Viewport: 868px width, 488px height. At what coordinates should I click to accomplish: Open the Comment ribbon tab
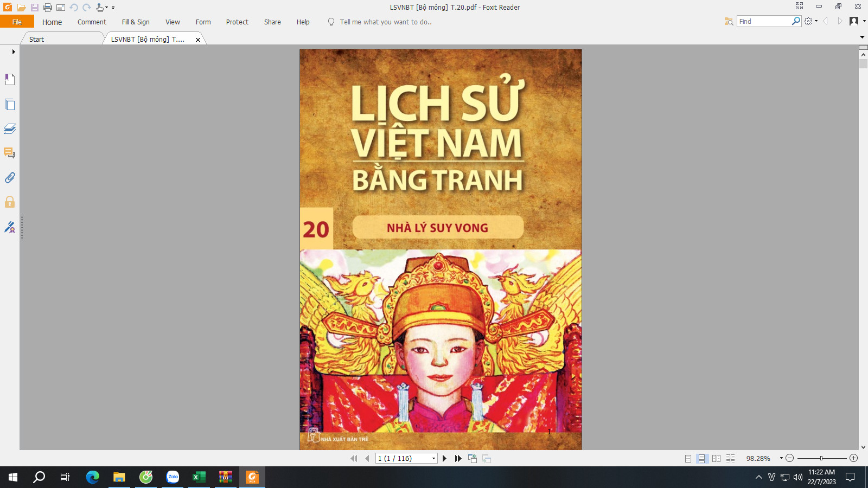(92, 22)
